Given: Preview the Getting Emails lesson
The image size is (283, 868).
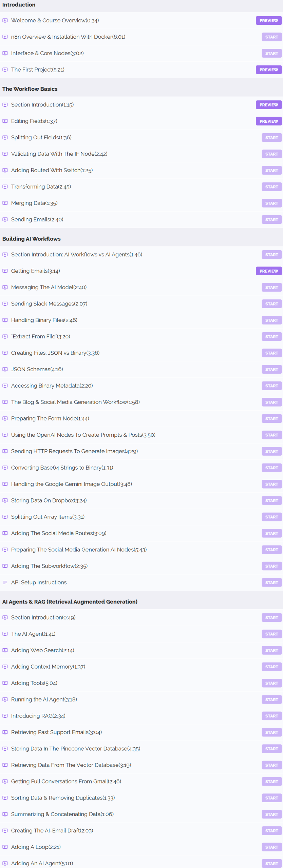Looking at the screenshot, I should point(269,271).
